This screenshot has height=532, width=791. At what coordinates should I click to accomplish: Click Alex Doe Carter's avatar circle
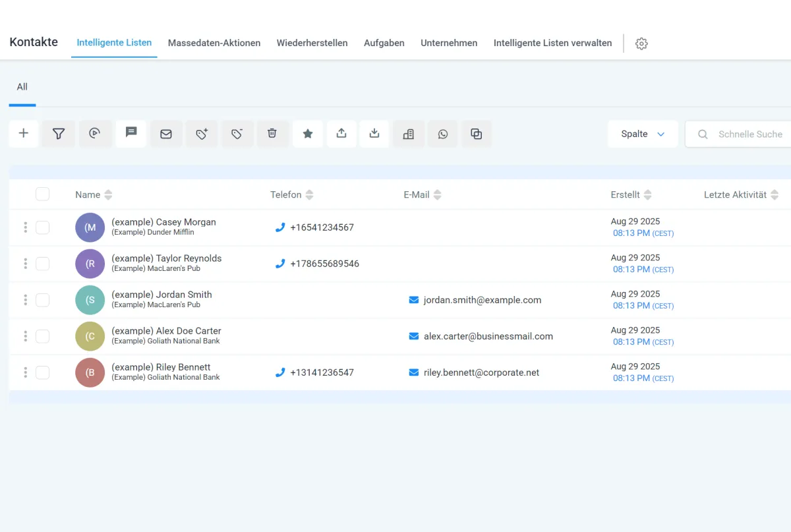(90, 336)
